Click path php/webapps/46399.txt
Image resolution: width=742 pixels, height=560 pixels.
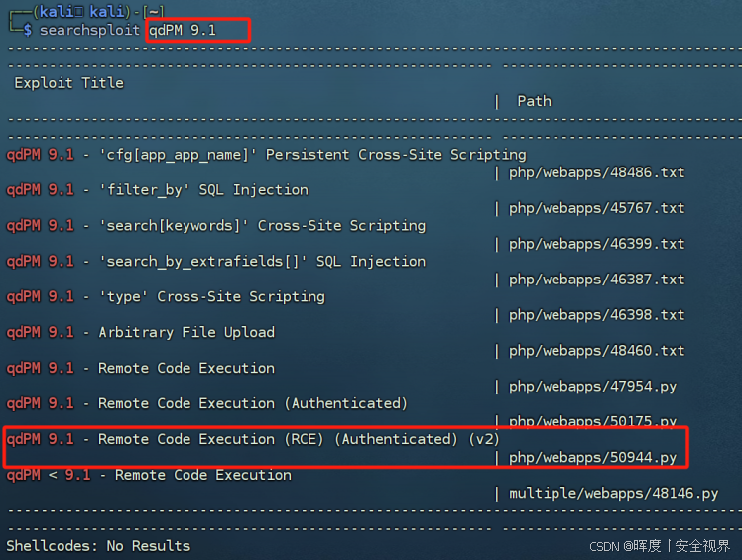[597, 244]
